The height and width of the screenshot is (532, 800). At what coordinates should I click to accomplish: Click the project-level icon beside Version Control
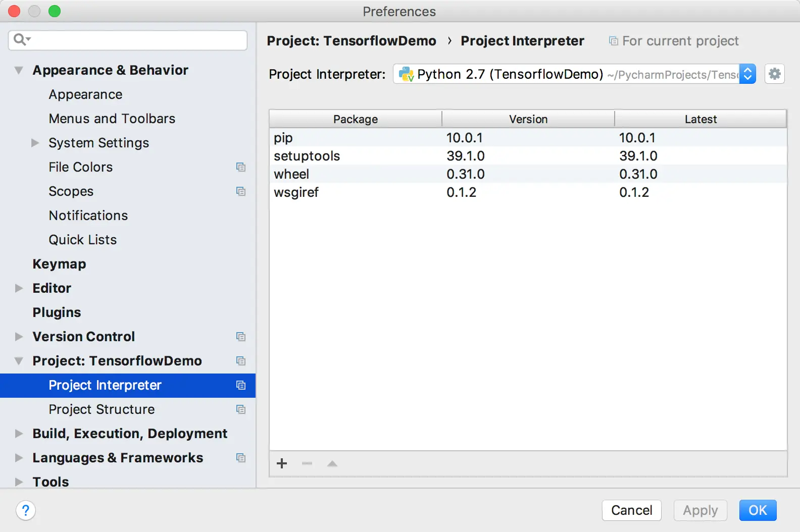(241, 337)
